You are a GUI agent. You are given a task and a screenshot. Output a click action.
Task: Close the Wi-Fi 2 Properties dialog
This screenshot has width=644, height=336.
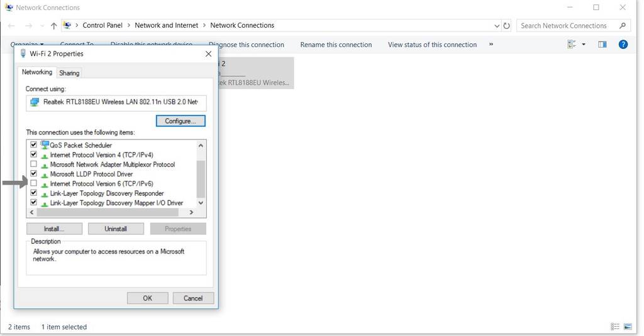coord(208,54)
